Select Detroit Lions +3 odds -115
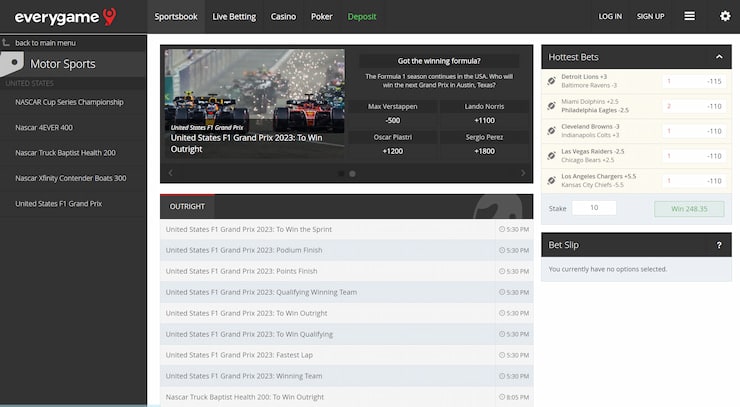The height and width of the screenshot is (407, 740). (x=694, y=81)
